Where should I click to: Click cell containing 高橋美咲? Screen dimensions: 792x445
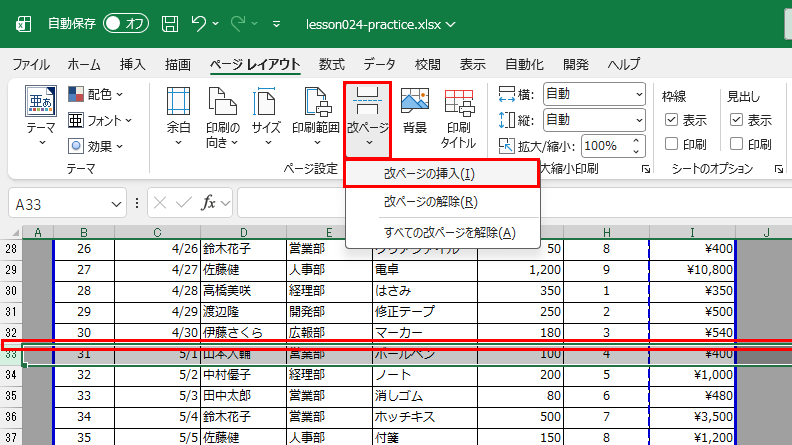243,291
